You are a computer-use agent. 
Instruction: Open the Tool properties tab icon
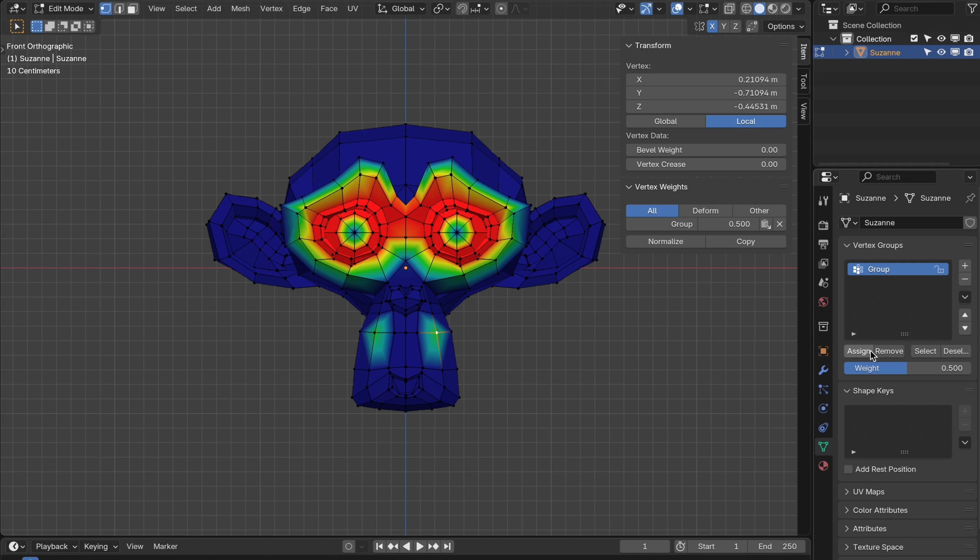coord(823,200)
